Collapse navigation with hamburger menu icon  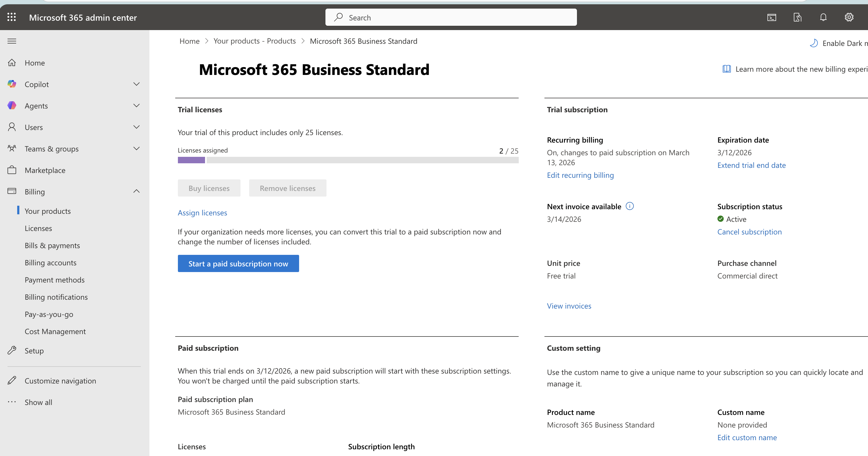[x=12, y=41]
